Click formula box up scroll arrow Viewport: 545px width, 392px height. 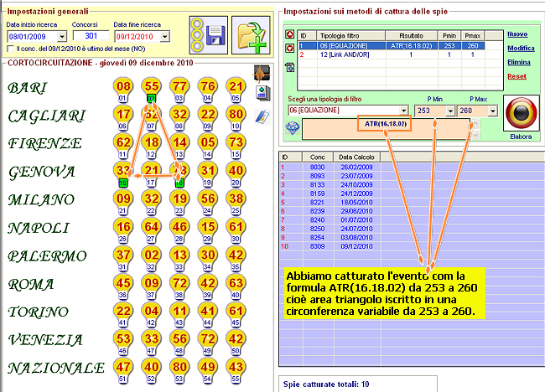475,123
